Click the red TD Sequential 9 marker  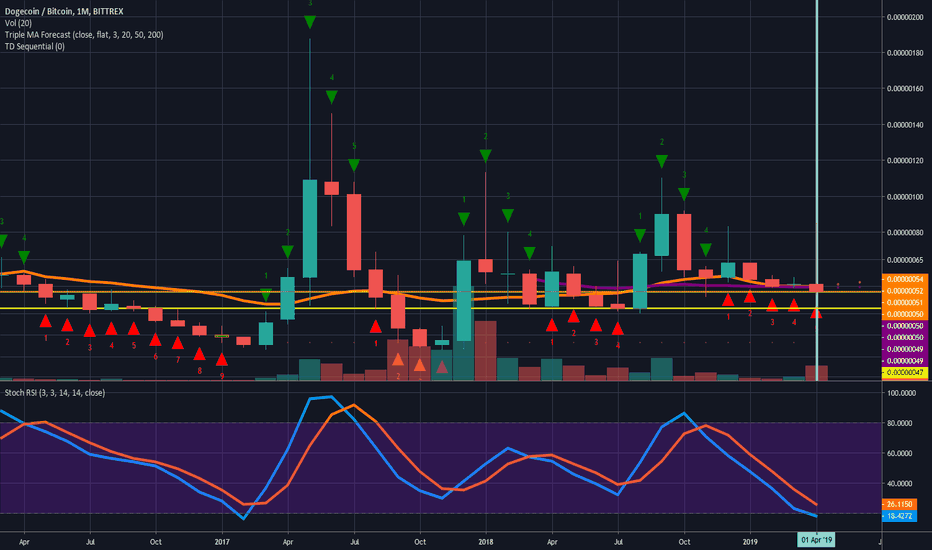point(222,360)
